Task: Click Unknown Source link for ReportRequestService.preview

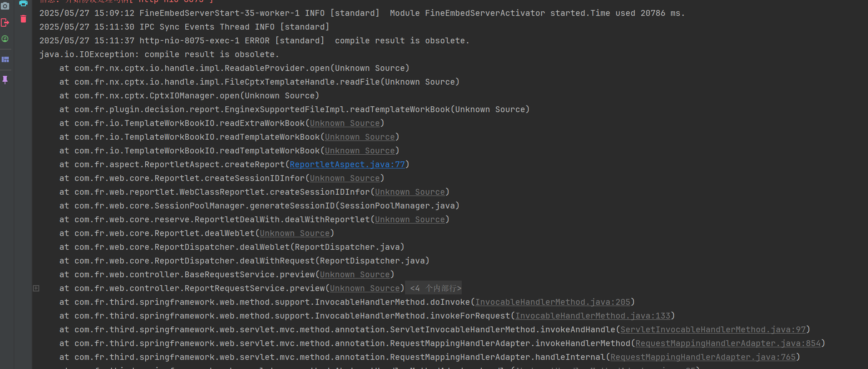Action: pos(365,288)
